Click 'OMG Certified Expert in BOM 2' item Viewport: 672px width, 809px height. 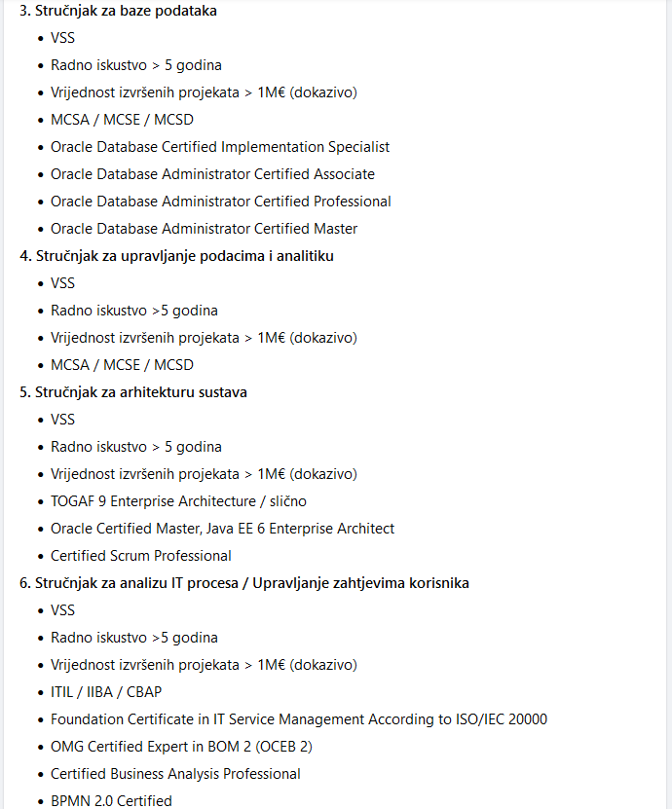[181, 747]
